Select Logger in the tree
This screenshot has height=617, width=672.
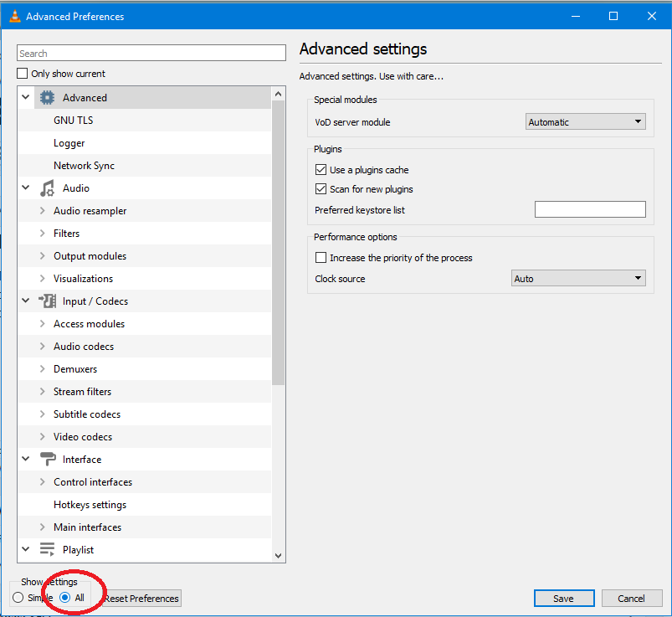click(x=69, y=143)
